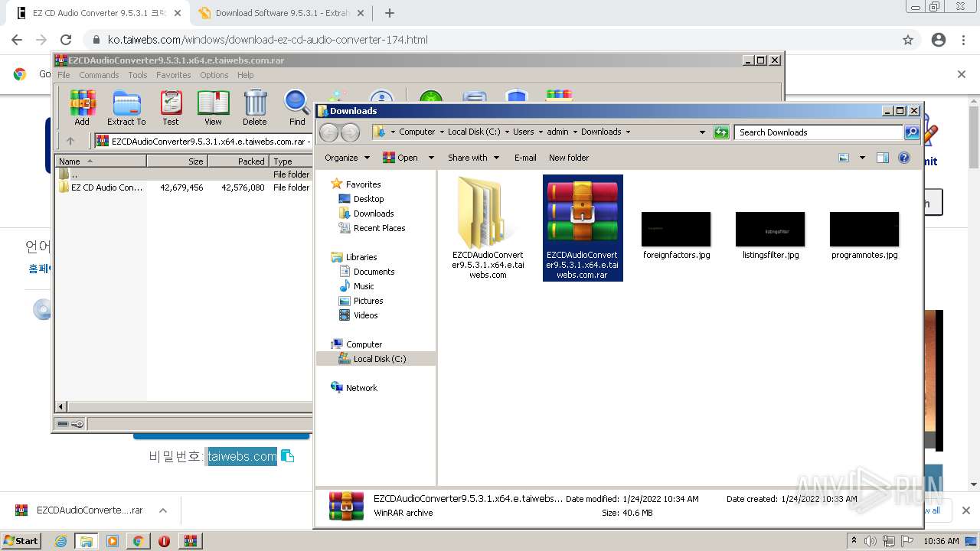Open Internet Explorer from the taskbar
This screenshot has height=551, width=980.
click(x=61, y=541)
